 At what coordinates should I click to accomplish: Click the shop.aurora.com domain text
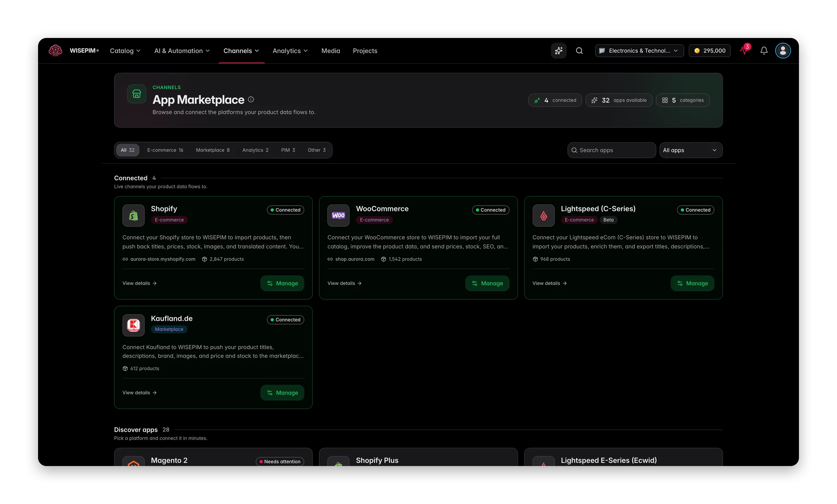click(x=355, y=259)
